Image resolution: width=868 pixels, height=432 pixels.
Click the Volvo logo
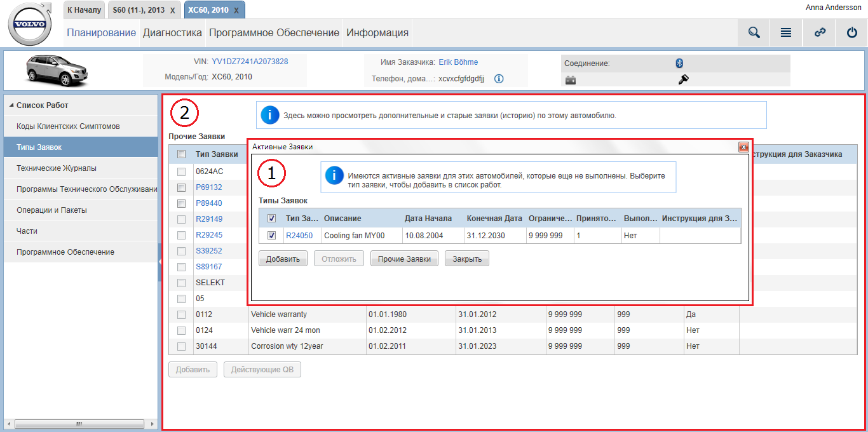click(x=30, y=25)
